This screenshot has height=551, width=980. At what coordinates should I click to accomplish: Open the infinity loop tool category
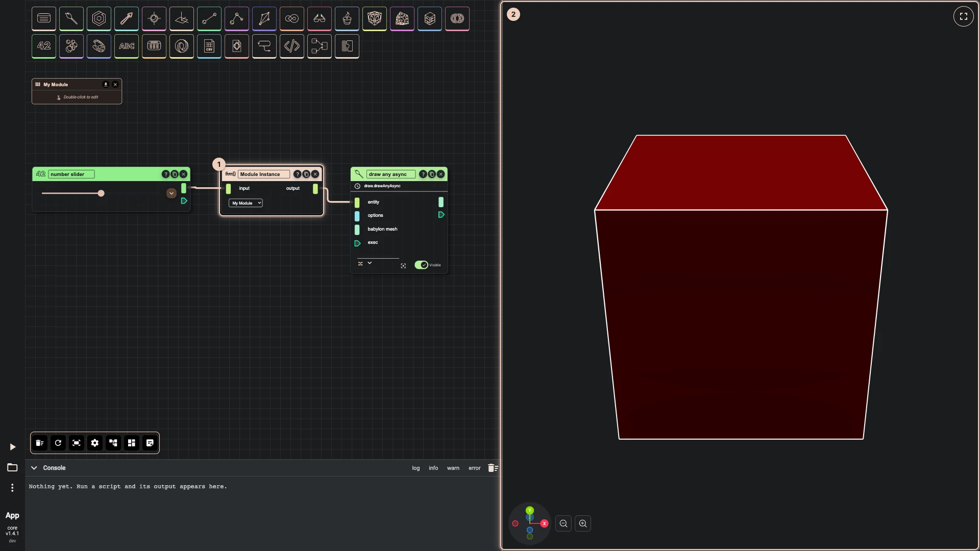click(x=292, y=18)
